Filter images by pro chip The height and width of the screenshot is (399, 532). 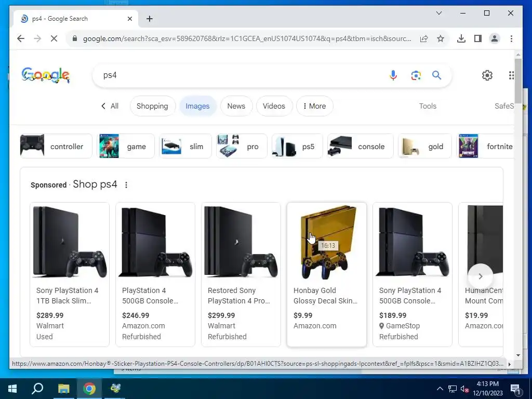click(242, 146)
